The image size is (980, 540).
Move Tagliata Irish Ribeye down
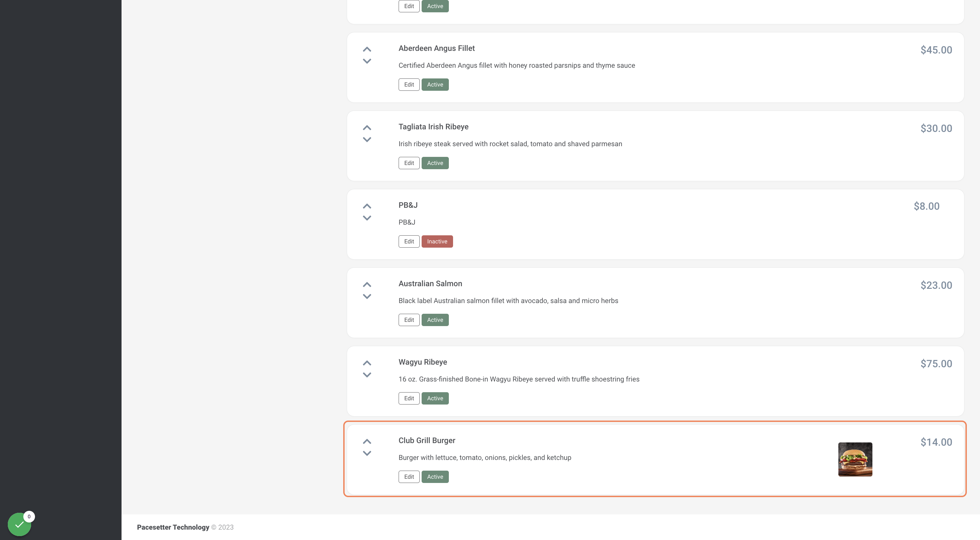(x=367, y=139)
